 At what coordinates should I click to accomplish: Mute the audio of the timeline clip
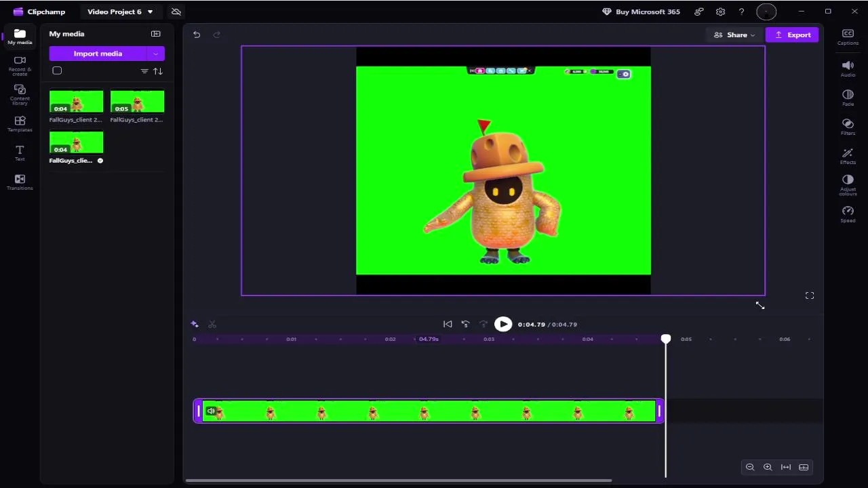[211, 411]
